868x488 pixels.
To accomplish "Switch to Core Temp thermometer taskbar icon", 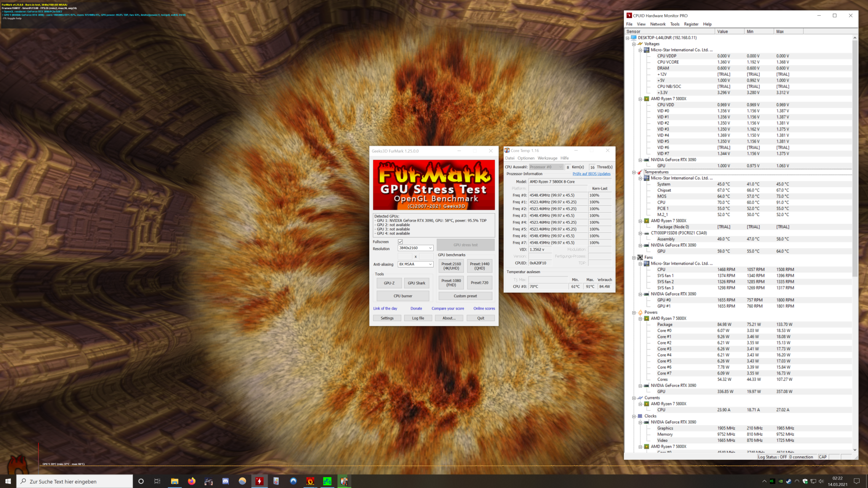I will click(x=344, y=481).
